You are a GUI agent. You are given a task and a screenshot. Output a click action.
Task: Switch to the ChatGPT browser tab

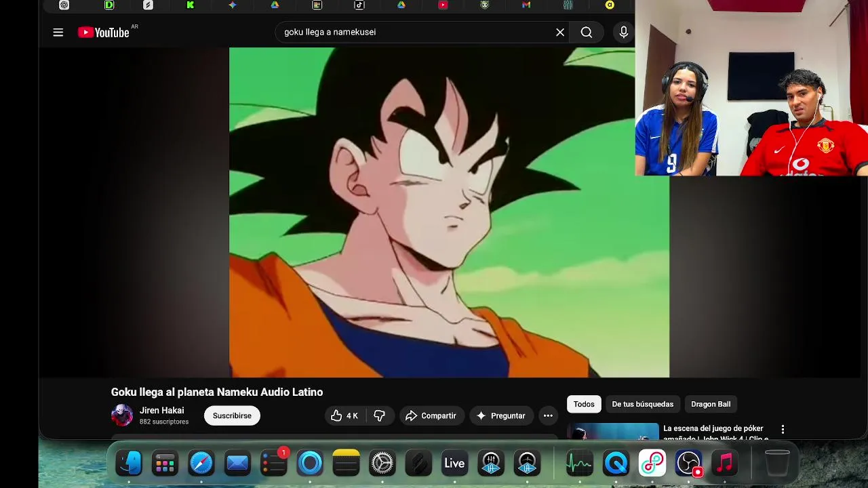pos(64,5)
